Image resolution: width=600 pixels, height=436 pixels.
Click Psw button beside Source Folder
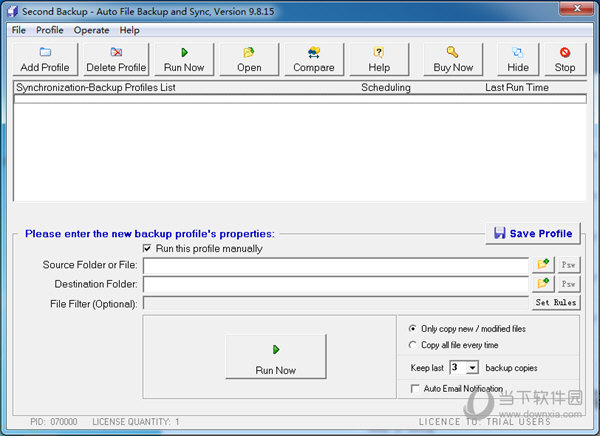pyautogui.click(x=569, y=265)
